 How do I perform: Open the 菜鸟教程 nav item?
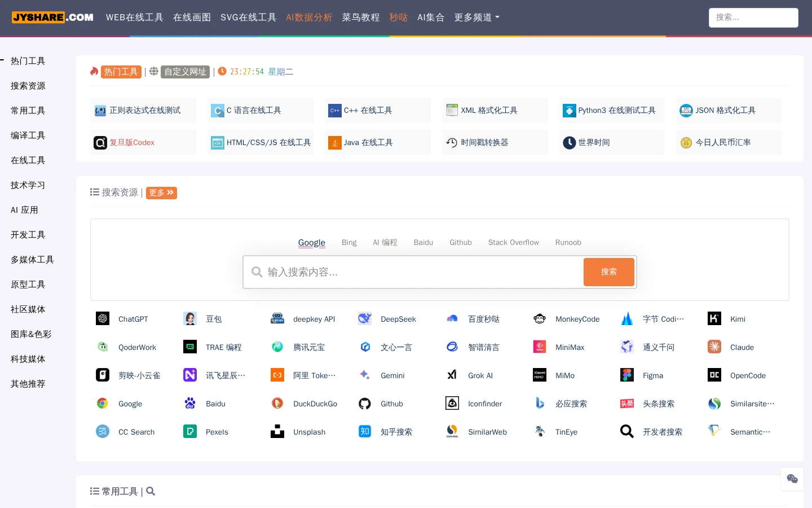pyautogui.click(x=361, y=17)
